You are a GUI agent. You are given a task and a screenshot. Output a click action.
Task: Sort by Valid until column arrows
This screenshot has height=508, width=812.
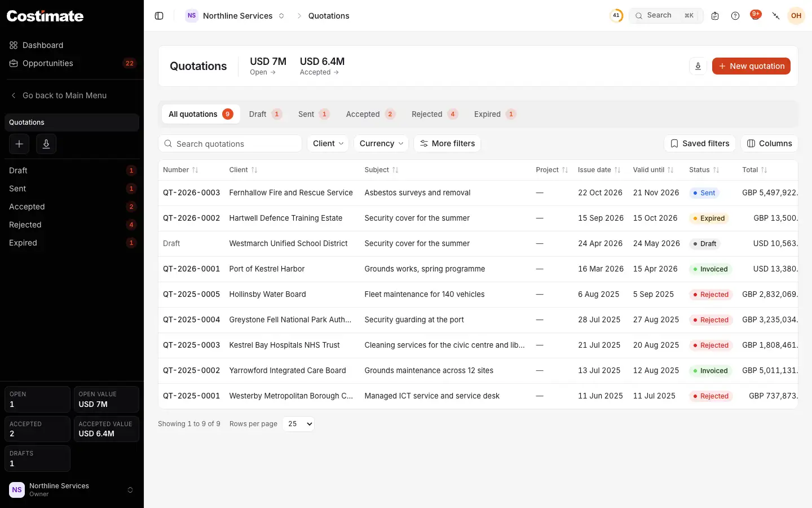pyautogui.click(x=670, y=170)
